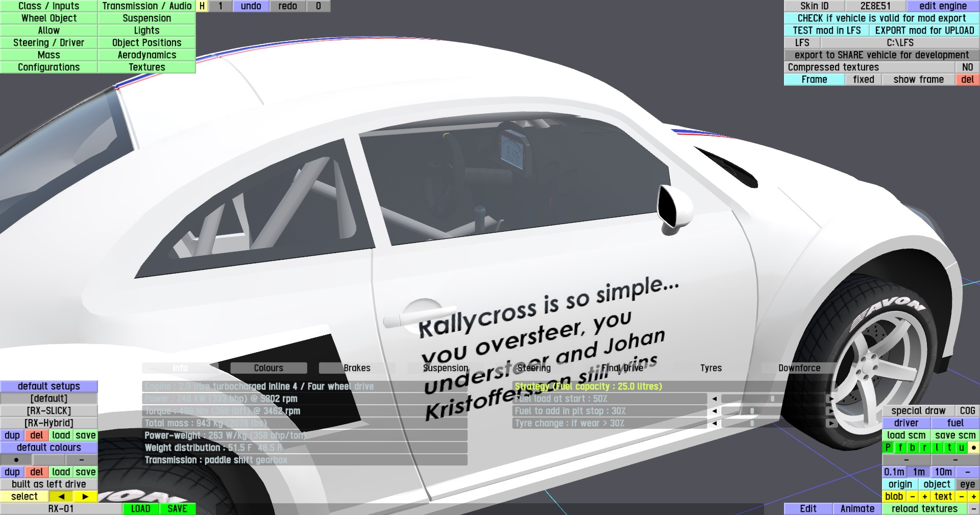This screenshot has height=515, width=980.
Task: Adjust Fuel load at start slider
Action: pos(773,399)
